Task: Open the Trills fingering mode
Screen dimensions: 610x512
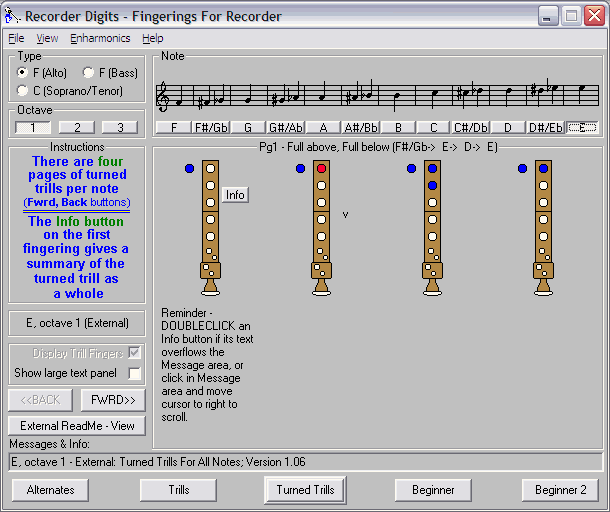Action: tap(178, 490)
